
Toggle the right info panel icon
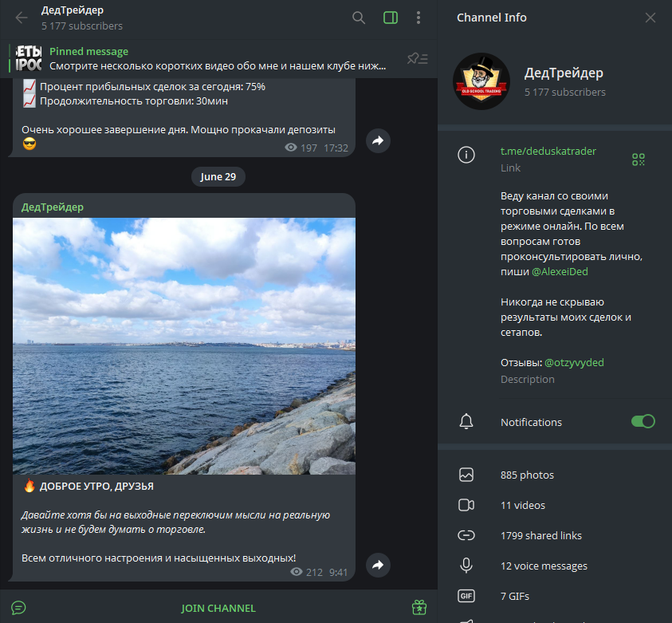point(391,18)
